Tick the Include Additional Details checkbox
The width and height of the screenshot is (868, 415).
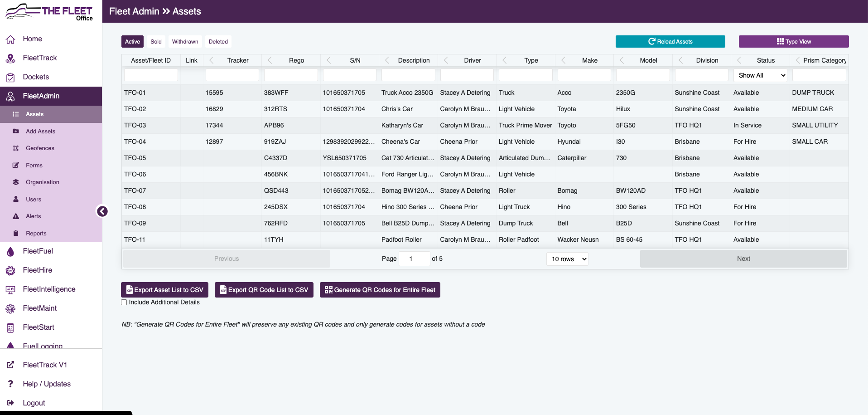124,303
